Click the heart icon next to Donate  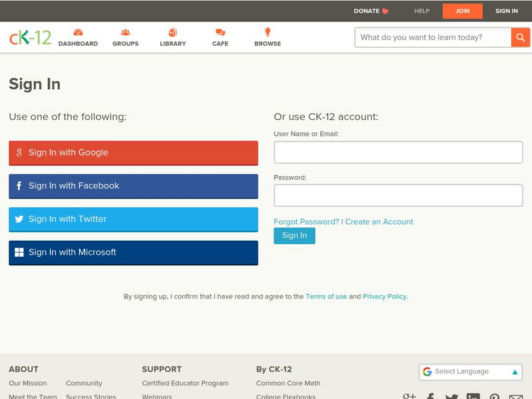tap(385, 11)
